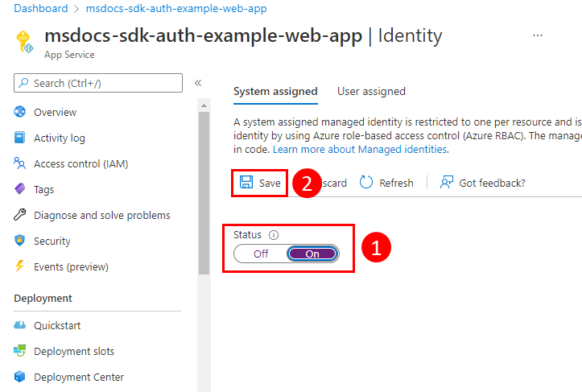Viewport: 582px width, 392px height.
Task: Click the Access control (IAM) people icon
Action: [20, 163]
